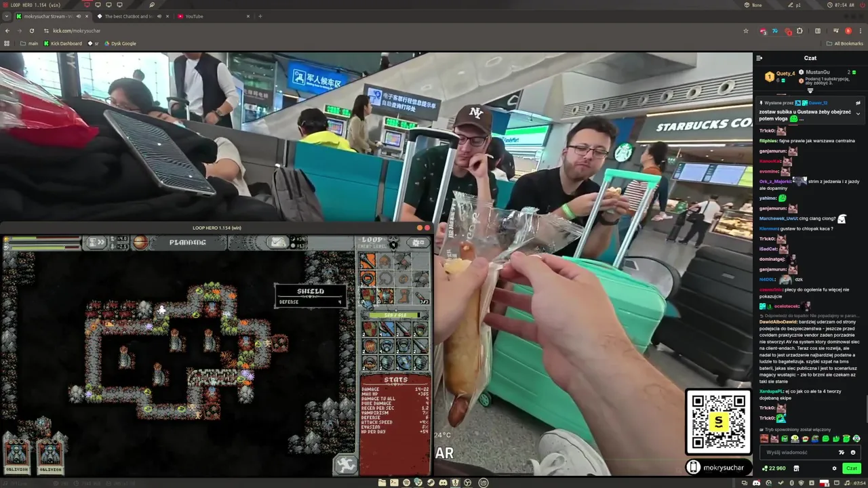Image resolution: width=868 pixels, height=488 pixels.
Task: Open Spotify from the taskbar
Action: click(x=406, y=483)
